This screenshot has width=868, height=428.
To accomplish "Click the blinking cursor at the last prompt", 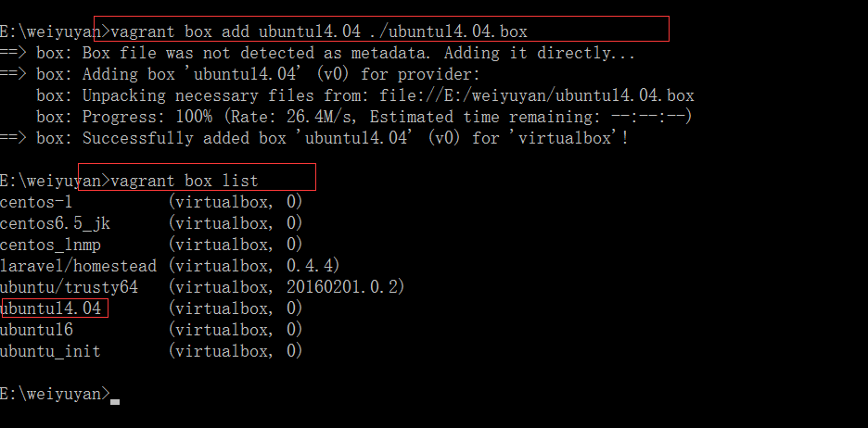I will coord(115,399).
